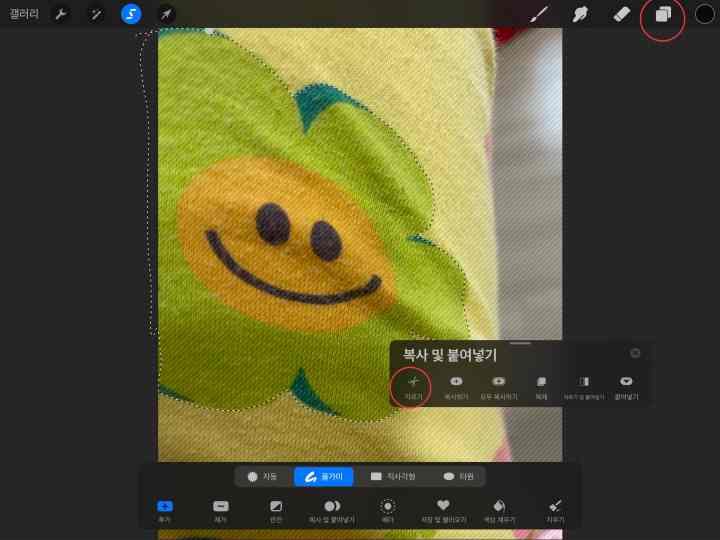The image size is (720, 540).
Task: Switch to Ellipse (타원) selection mode
Action: coord(458,476)
